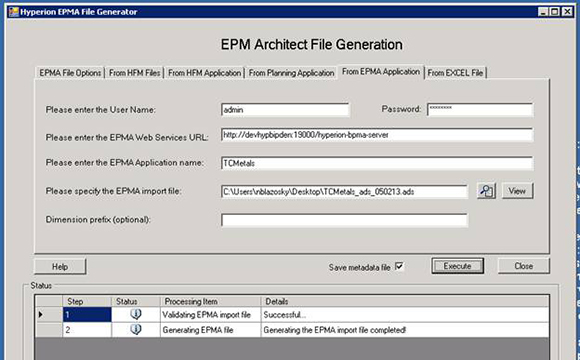Click the info status icon in step 1 row
Image resolution: width=580 pixels, height=360 pixels.
click(x=136, y=314)
